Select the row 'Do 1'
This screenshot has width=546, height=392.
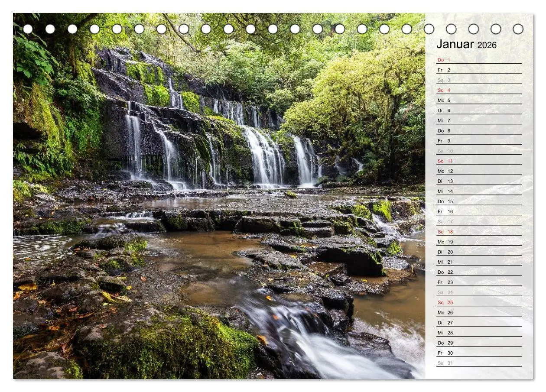(479, 59)
